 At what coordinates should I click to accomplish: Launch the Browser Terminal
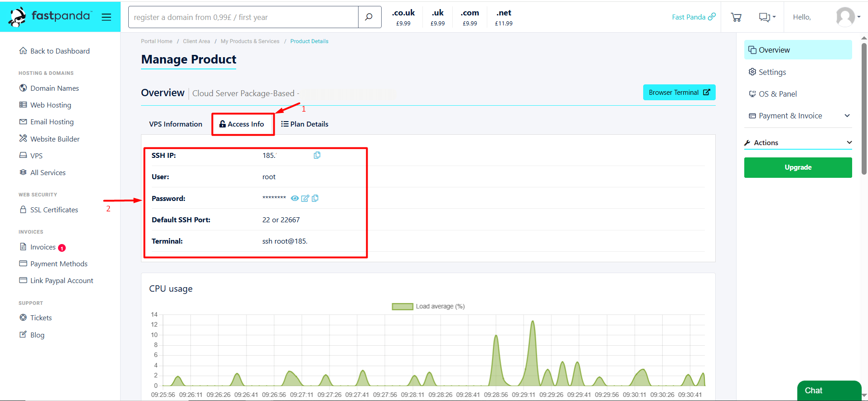[x=679, y=93]
